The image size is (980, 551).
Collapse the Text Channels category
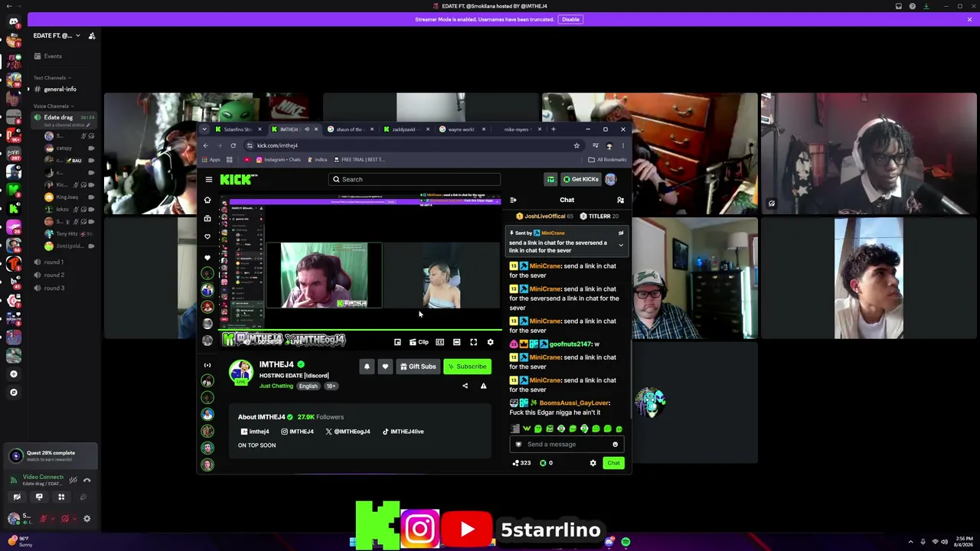coord(51,78)
